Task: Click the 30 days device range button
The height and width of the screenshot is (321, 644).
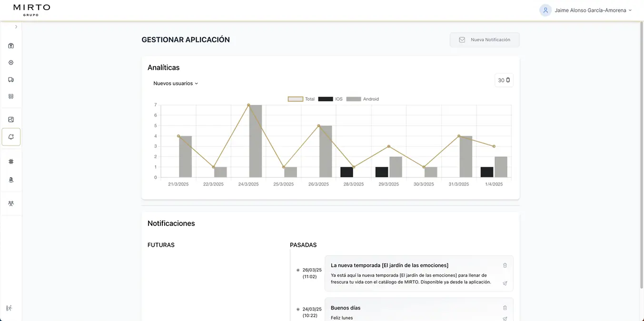Action: coord(504,80)
